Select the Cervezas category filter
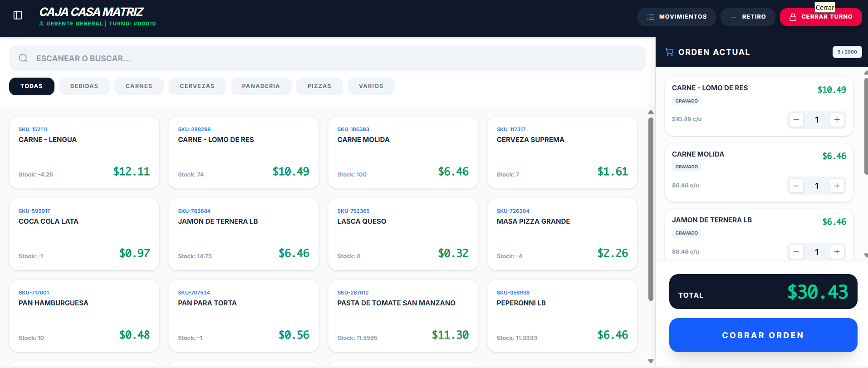 point(197,86)
